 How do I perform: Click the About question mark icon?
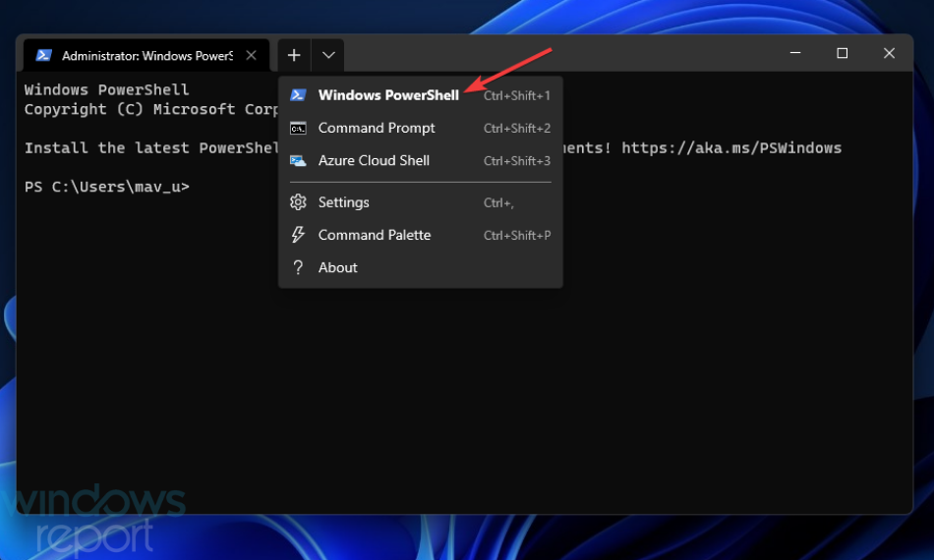(298, 267)
